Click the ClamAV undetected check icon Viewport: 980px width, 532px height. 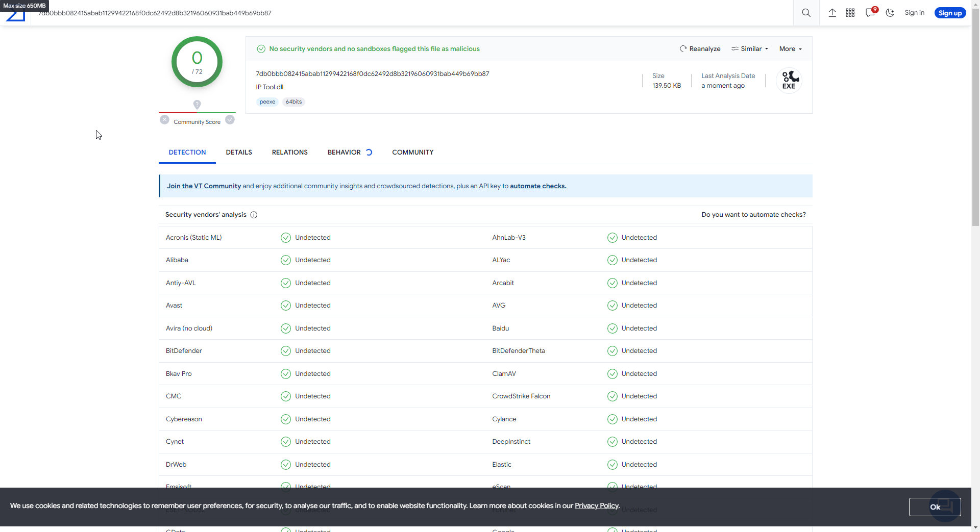click(x=612, y=374)
